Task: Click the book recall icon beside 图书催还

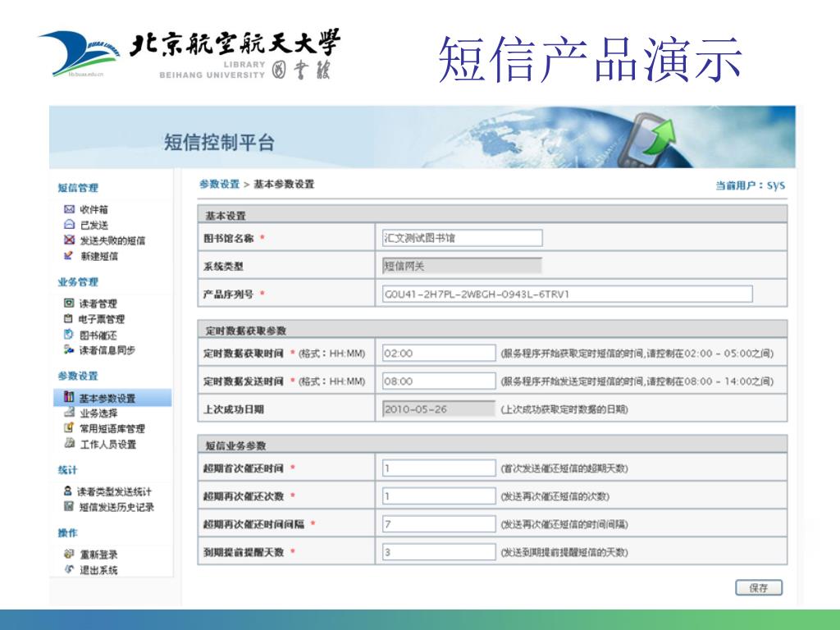Action: (69, 335)
